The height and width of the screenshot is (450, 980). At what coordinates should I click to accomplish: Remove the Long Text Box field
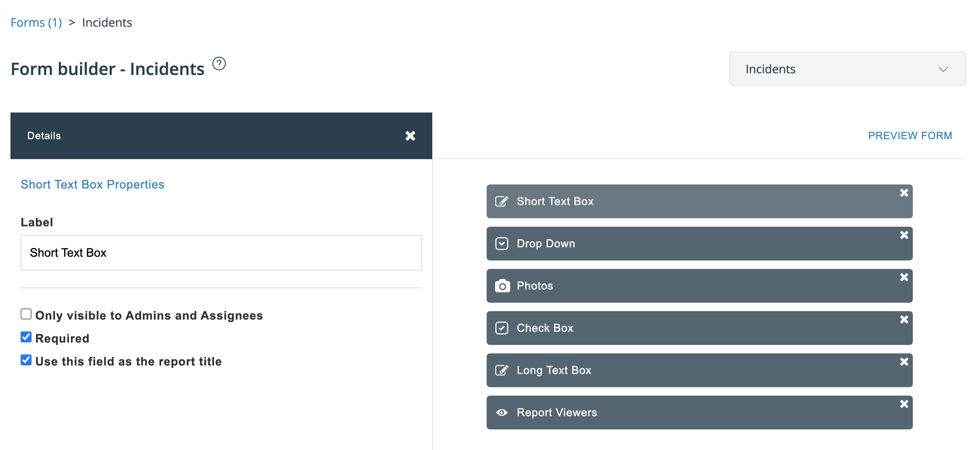(x=904, y=362)
